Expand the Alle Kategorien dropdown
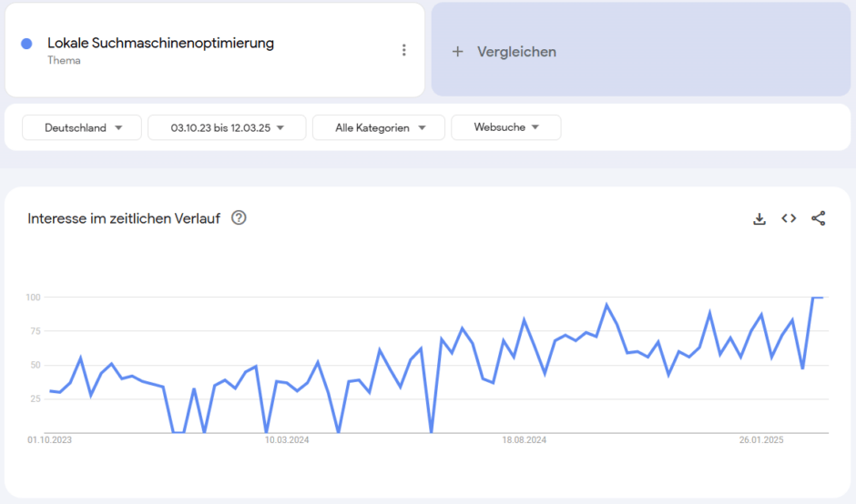Image resolution: width=856 pixels, height=504 pixels. click(x=378, y=127)
